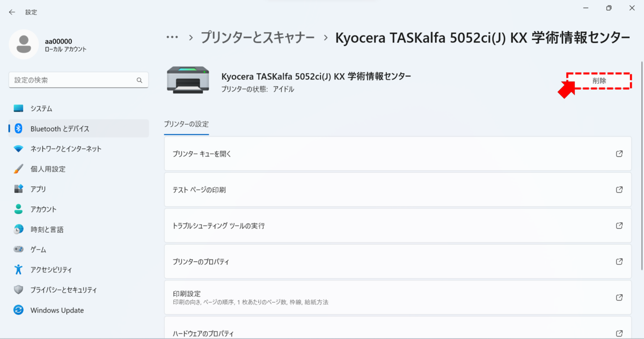This screenshot has height=339, width=644.
Task: Restore down the Settings window
Action: coord(609,8)
